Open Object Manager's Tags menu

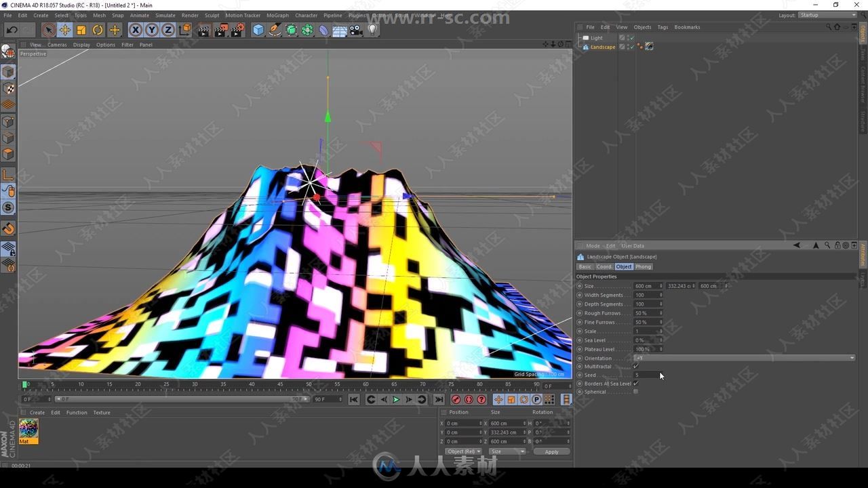coord(663,27)
